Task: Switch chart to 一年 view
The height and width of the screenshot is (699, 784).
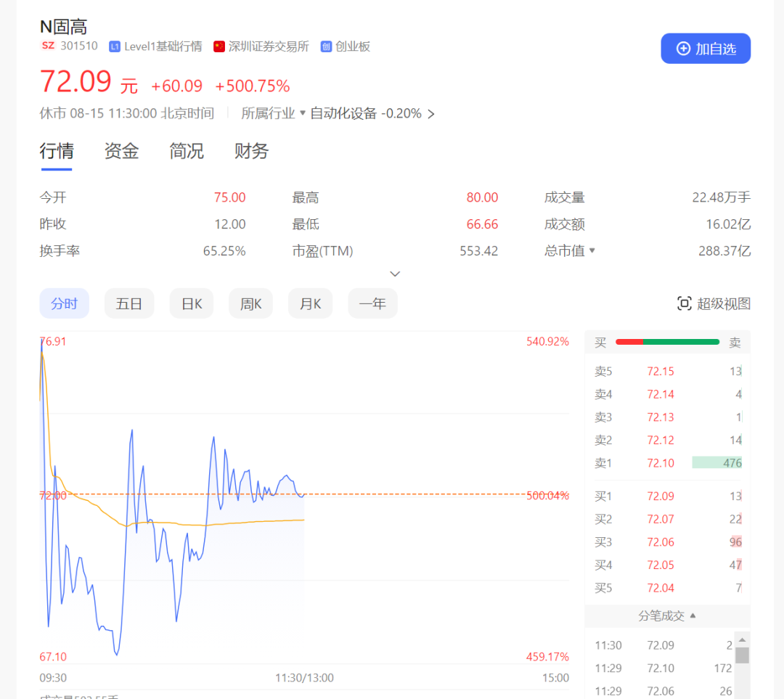Action: pos(372,303)
